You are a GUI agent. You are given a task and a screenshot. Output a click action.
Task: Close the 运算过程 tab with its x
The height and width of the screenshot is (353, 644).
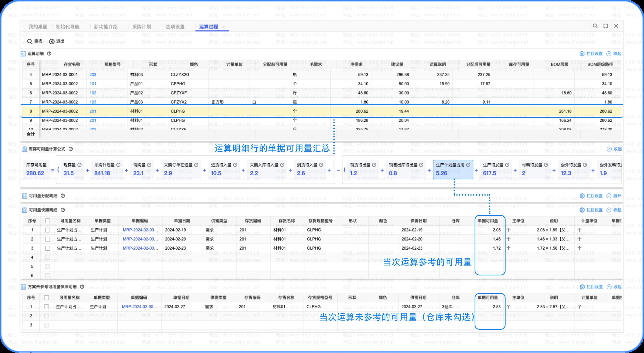(x=223, y=27)
